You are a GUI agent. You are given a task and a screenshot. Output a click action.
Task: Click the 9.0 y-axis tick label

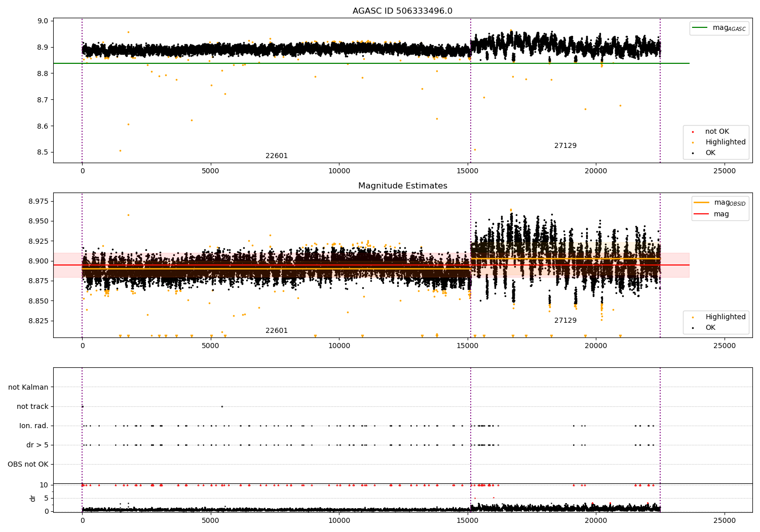click(43, 21)
